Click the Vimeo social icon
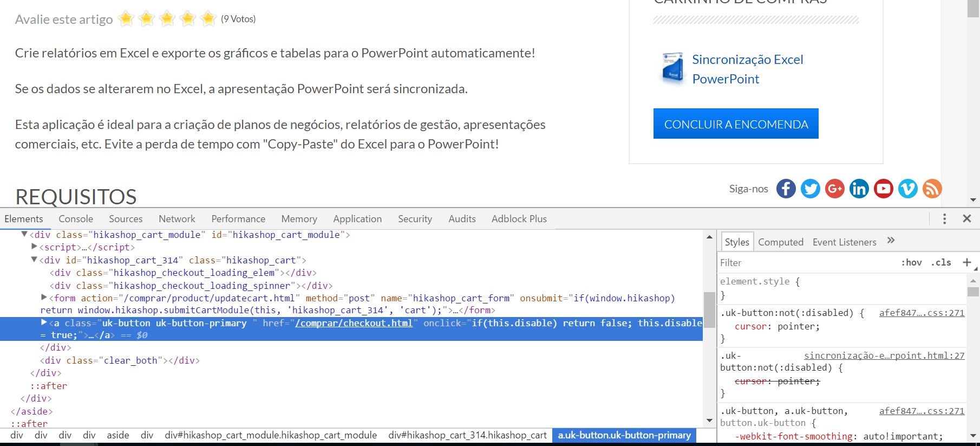 tap(907, 189)
